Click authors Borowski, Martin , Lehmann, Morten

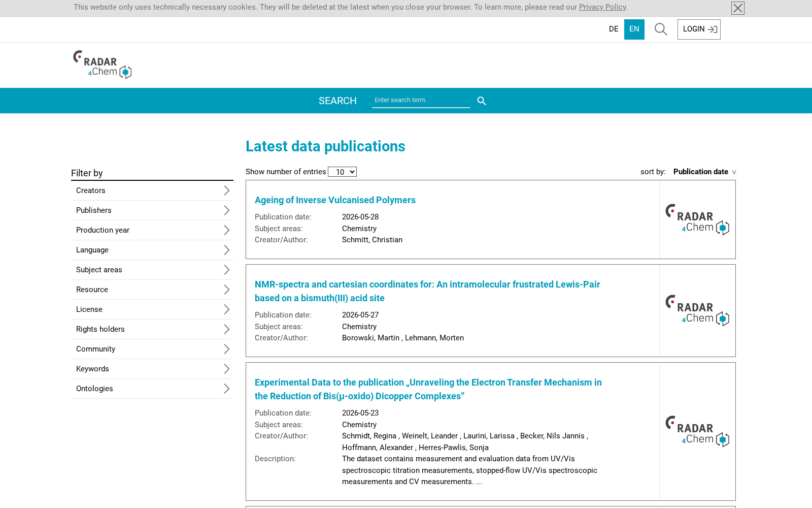(403, 338)
